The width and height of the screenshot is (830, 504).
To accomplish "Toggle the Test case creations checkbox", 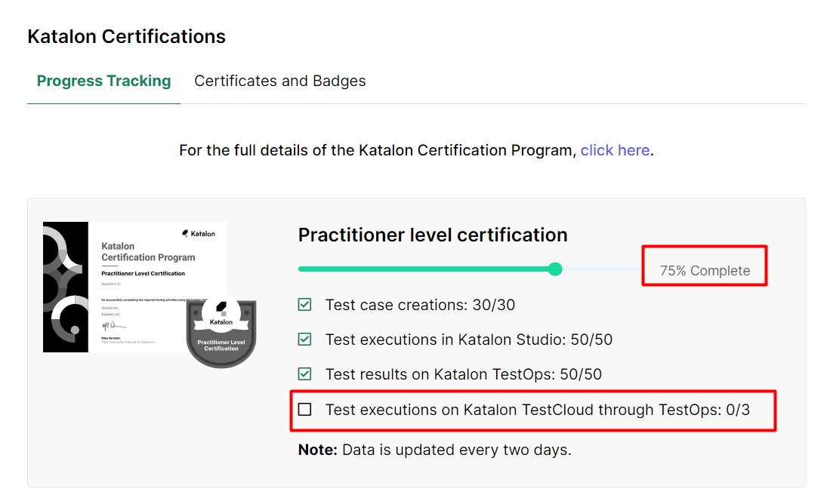I will coord(305,305).
